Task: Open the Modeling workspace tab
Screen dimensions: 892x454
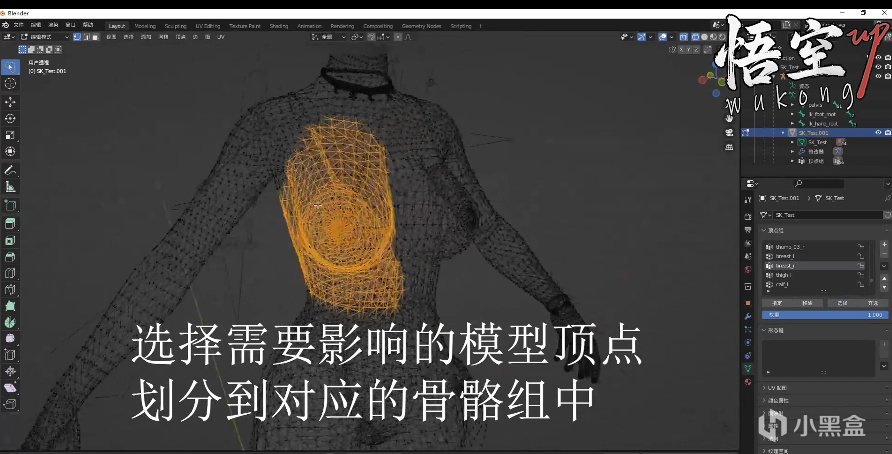Action: tap(145, 26)
